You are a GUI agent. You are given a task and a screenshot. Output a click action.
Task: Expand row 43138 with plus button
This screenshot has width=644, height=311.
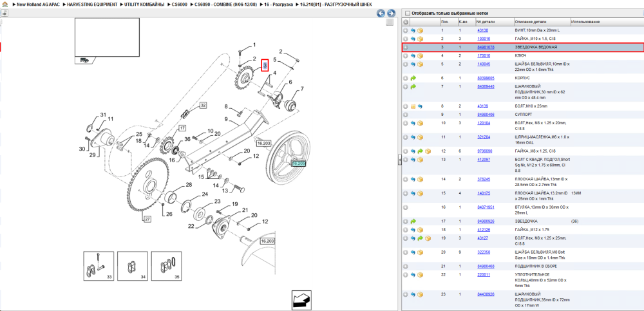pos(405,30)
